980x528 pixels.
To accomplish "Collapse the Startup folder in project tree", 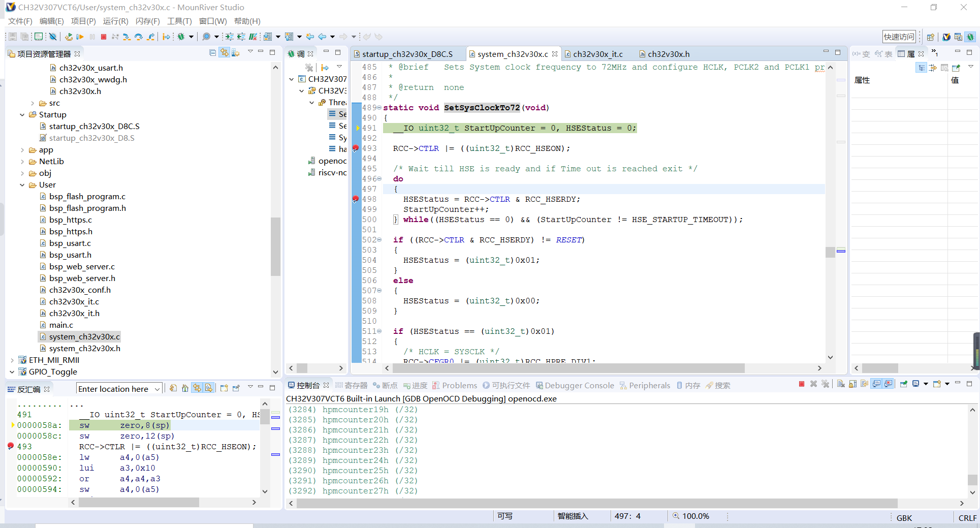I will coord(22,115).
